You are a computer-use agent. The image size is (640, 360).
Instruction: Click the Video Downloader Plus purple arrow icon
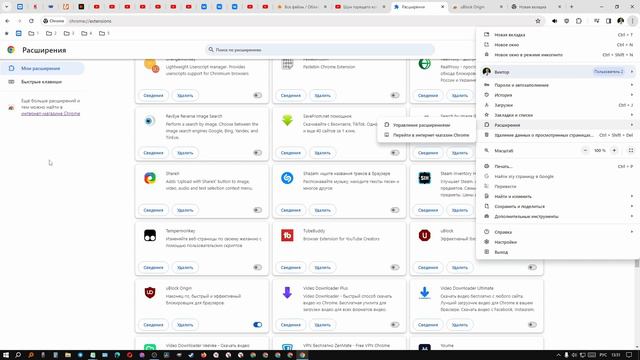point(287,293)
